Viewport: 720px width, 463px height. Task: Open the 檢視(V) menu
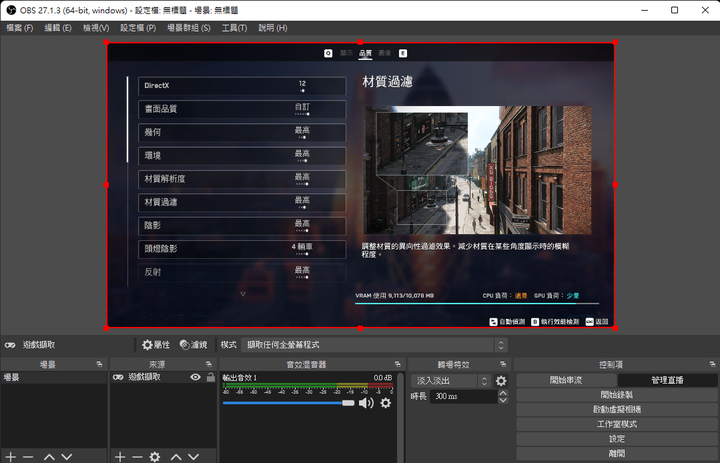click(x=96, y=28)
